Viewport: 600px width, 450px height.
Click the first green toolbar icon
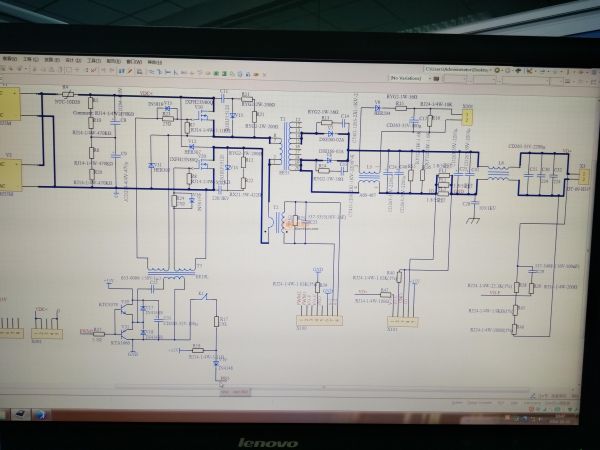pos(217,73)
